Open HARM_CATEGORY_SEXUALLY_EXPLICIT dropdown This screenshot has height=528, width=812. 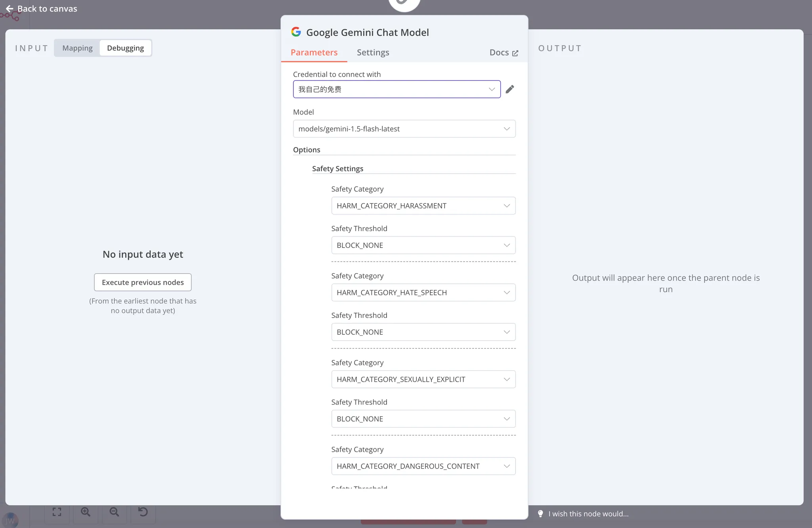[423, 379]
